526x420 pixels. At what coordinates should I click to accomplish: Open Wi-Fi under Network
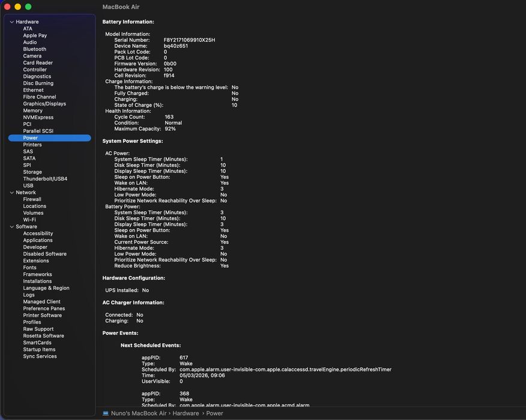click(x=29, y=220)
